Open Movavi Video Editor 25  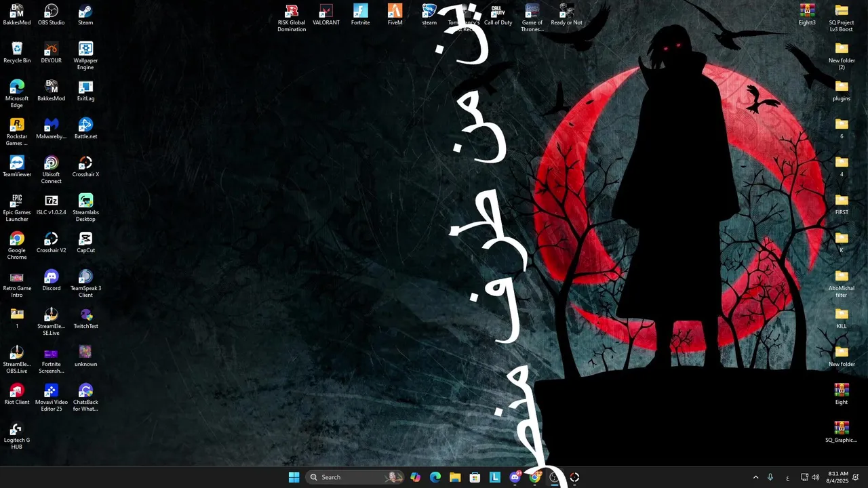[x=51, y=398]
